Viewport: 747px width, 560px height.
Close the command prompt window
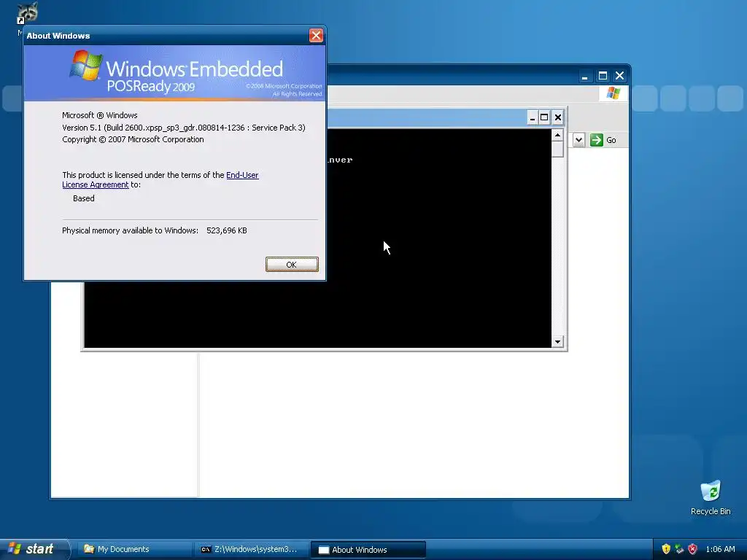click(558, 117)
